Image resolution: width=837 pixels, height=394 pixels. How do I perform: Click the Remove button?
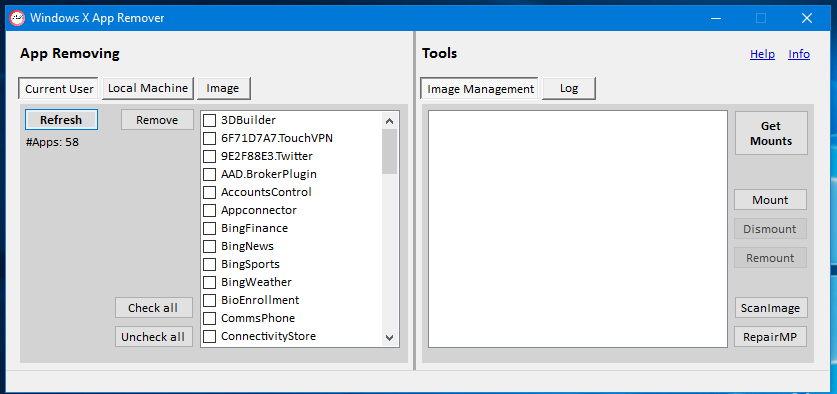coord(157,120)
